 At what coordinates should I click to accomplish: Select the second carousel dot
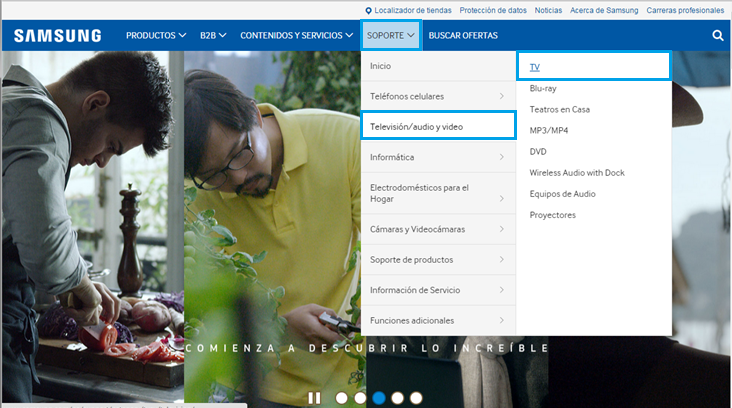[x=360, y=398]
